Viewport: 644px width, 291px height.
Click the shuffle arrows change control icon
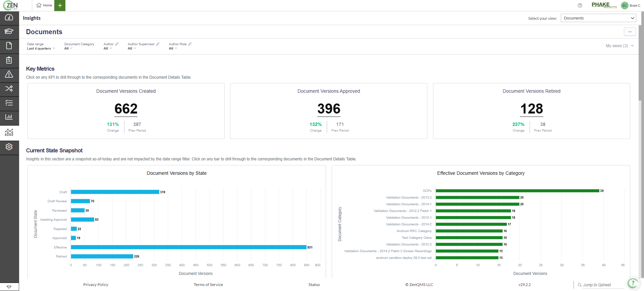[9, 88]
